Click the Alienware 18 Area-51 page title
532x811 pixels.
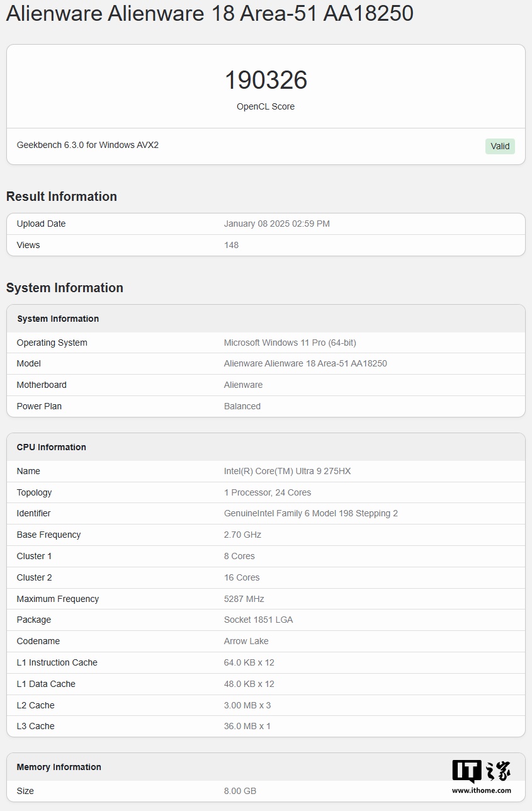coord(210,13)
